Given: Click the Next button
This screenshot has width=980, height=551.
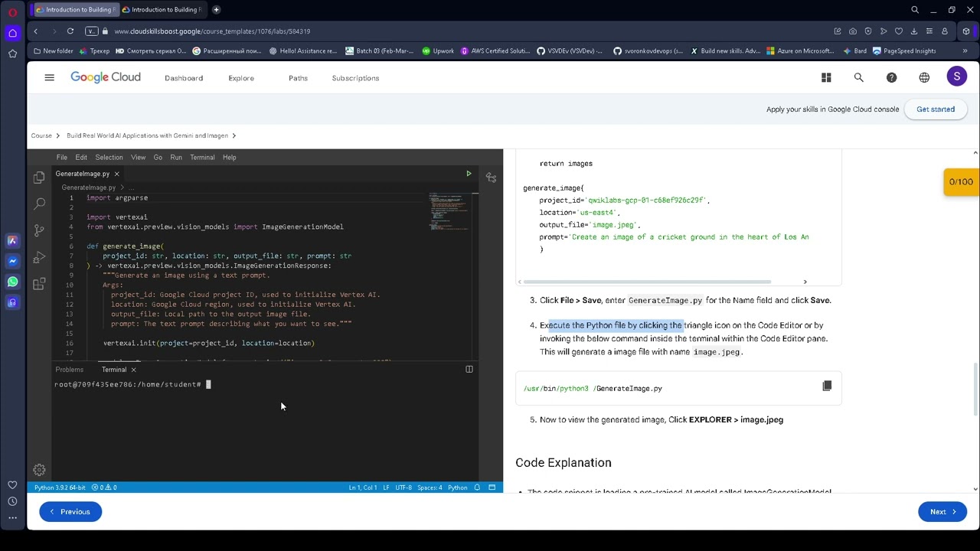Looking at the screenshot, I should [x=942, y=512].
